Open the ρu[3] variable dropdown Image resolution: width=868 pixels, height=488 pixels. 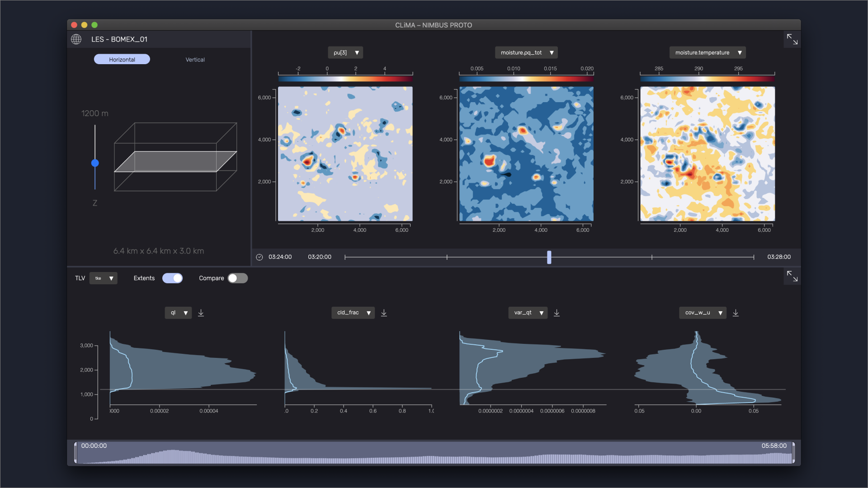click(x=345, y=53)
